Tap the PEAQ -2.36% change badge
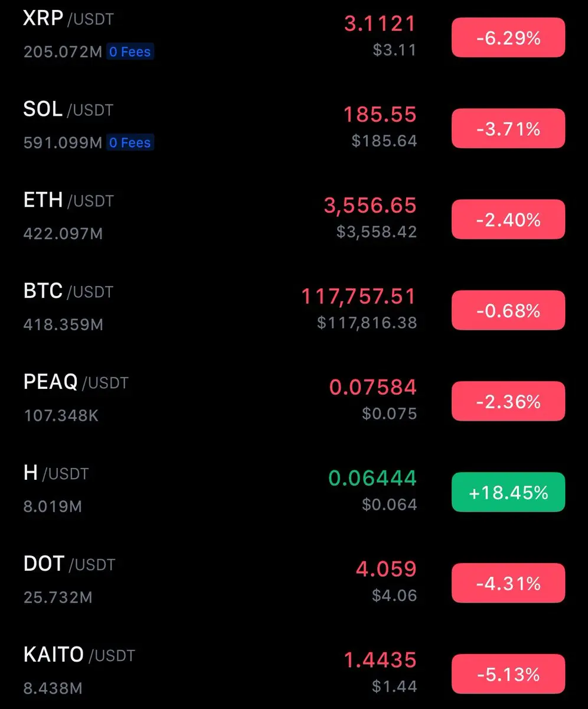The height and width of the screenshot is (709, 588). click(508, 401)
